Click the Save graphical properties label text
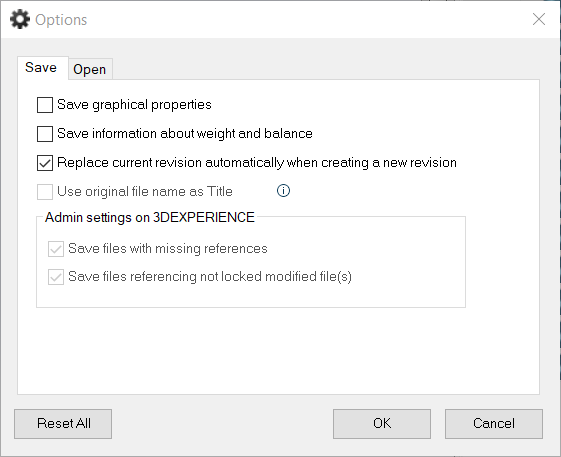The width and height of the screenshot is (561, 457). click(x=134, y=105)
